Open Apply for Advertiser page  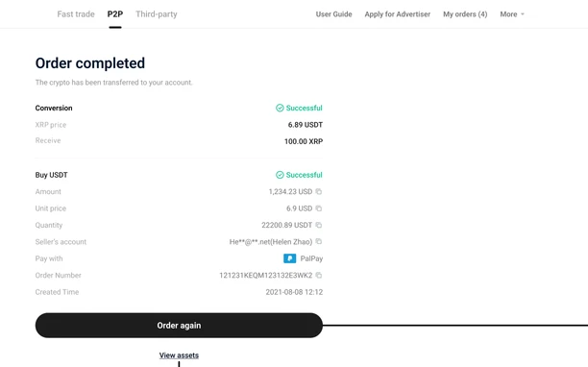[398, 14]
